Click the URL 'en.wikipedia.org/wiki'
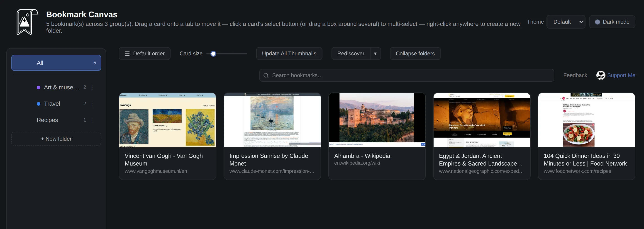Screen dimensions: 644x229 [357, 163]
